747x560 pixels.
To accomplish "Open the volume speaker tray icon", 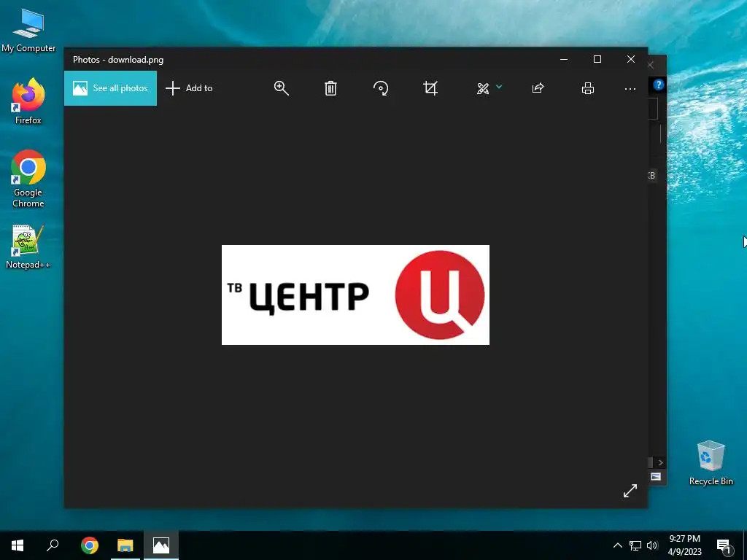I will tap(652, 545).
